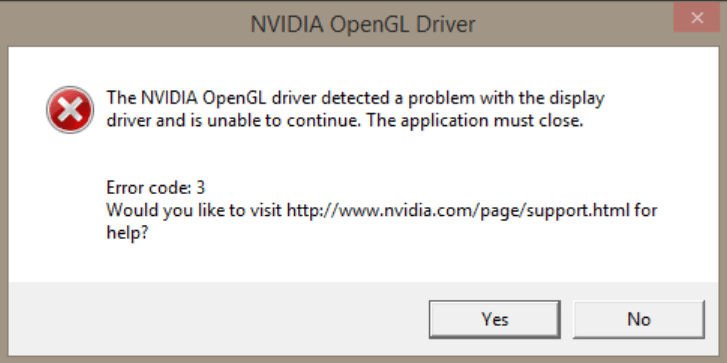This screenshot has width=727, height=363.
Task: Click the word 'help?' in message
Action: click(x=128, y=232)
